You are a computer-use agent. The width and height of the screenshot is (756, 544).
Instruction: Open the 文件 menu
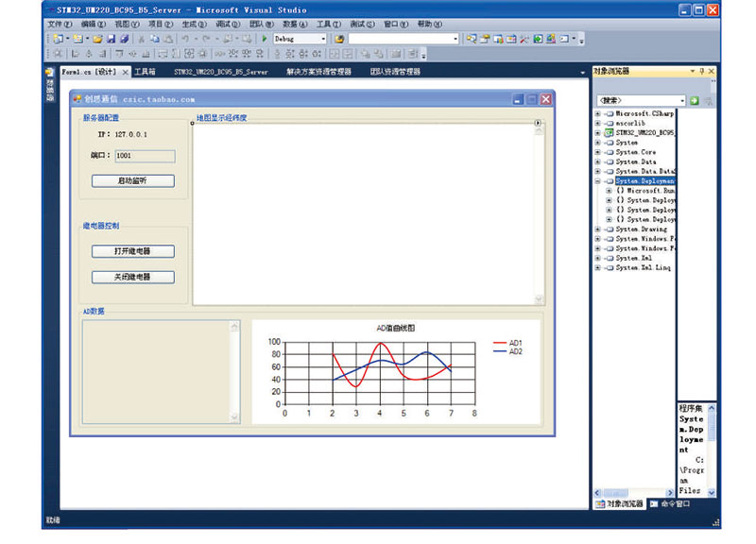pyautogui.click(x=60, y=25)
